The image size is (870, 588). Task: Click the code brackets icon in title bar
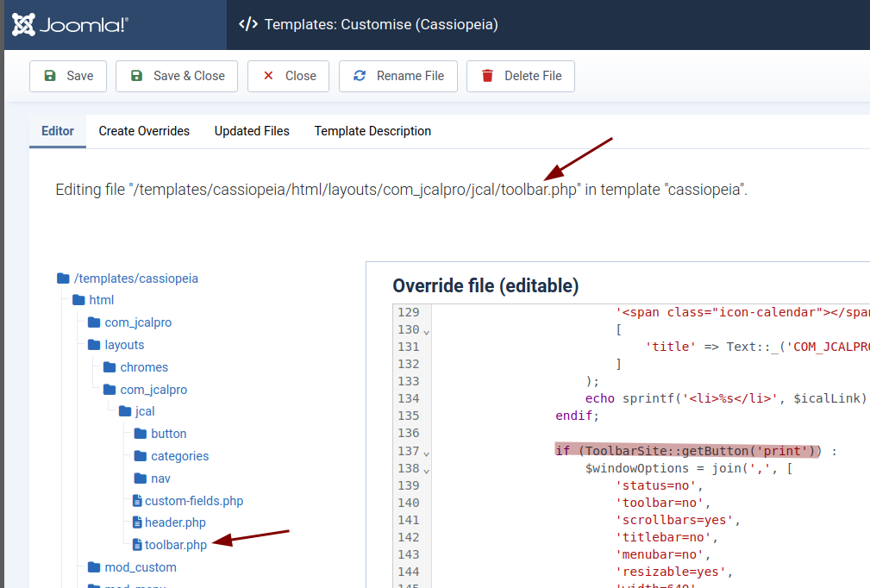[248, 24]
